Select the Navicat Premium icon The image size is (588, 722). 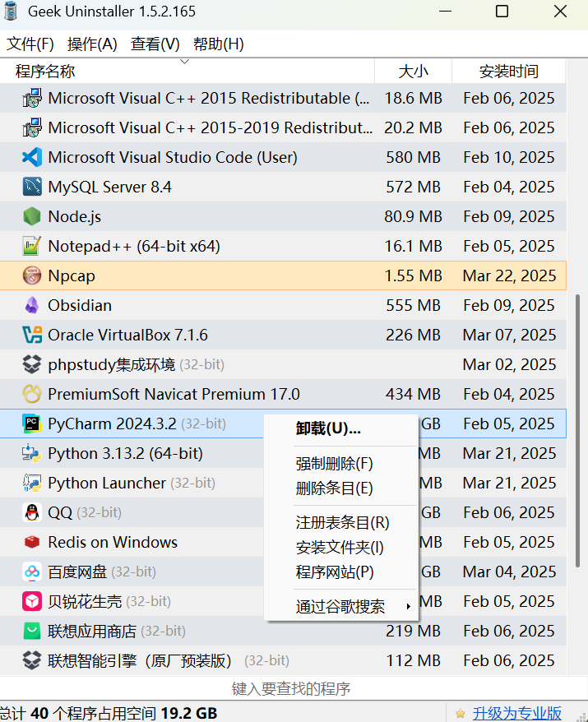coord(32,394)
